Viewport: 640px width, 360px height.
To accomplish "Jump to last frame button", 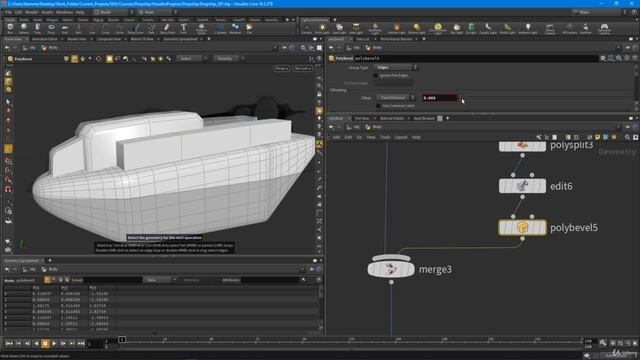I will (81, 344).
